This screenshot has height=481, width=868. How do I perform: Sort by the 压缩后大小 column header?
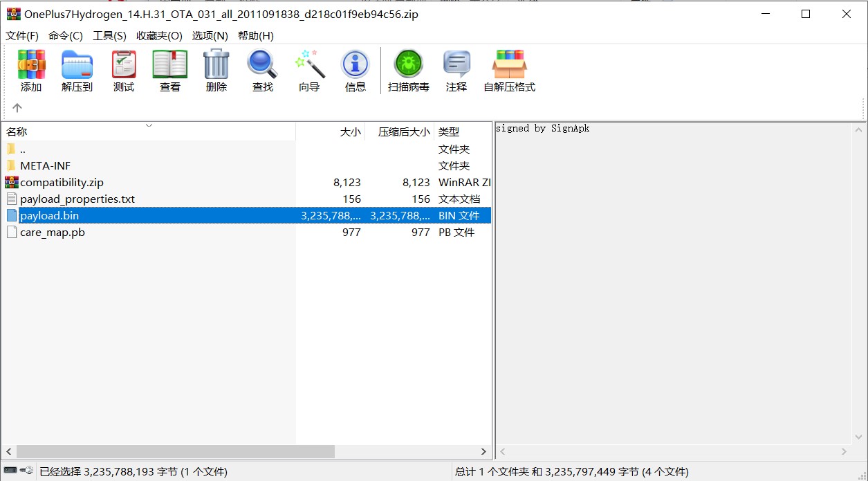tap(399, 131)
